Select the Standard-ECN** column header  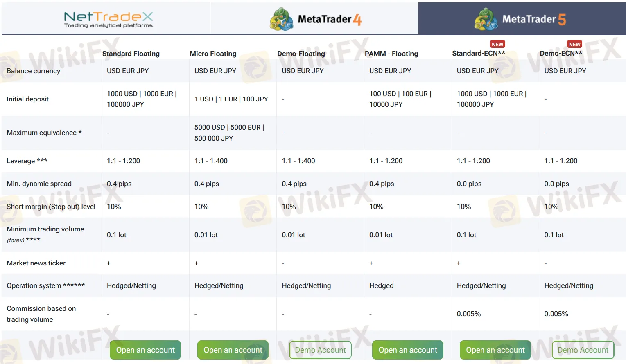(x=479, y=53)
